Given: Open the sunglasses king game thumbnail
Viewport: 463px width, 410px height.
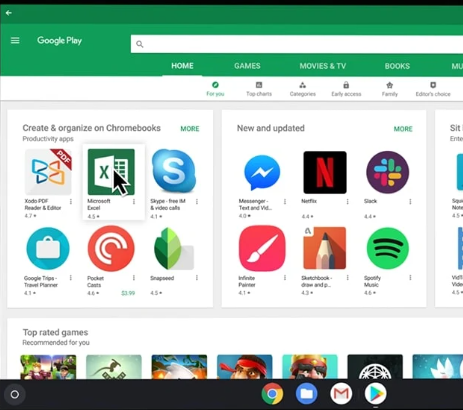Looking at the screenshot, I should click(x=310, y=367).
